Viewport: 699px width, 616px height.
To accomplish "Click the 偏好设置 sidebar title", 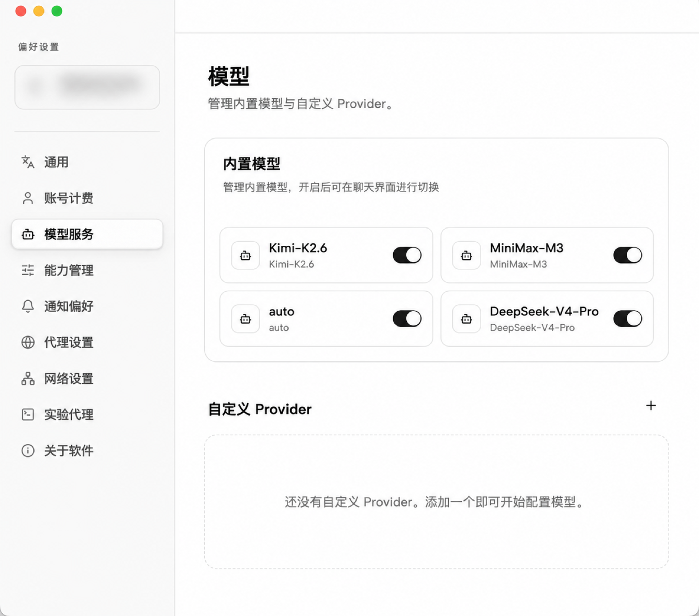I will pos(39,47).
